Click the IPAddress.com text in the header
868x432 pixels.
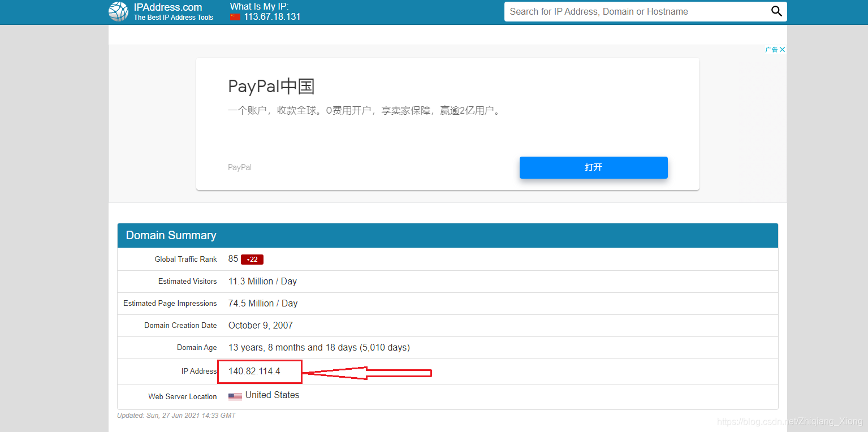(x=167, y=7)
